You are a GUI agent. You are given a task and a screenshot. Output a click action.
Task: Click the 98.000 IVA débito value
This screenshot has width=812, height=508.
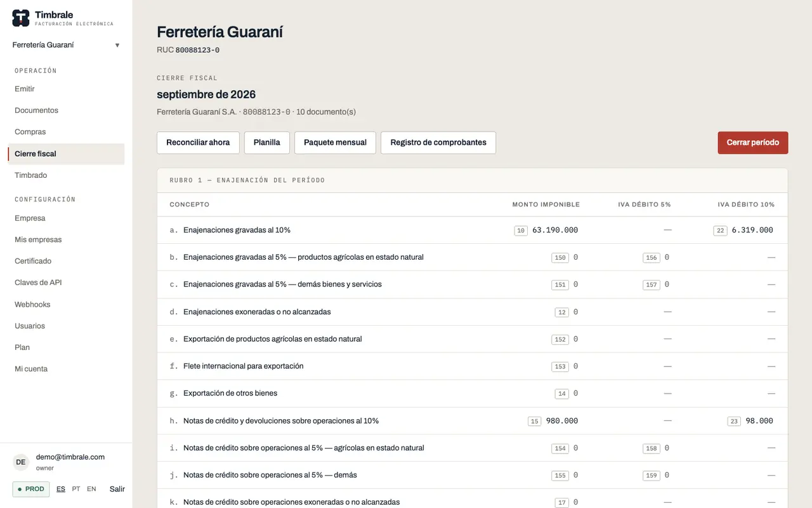coord(759,421)
